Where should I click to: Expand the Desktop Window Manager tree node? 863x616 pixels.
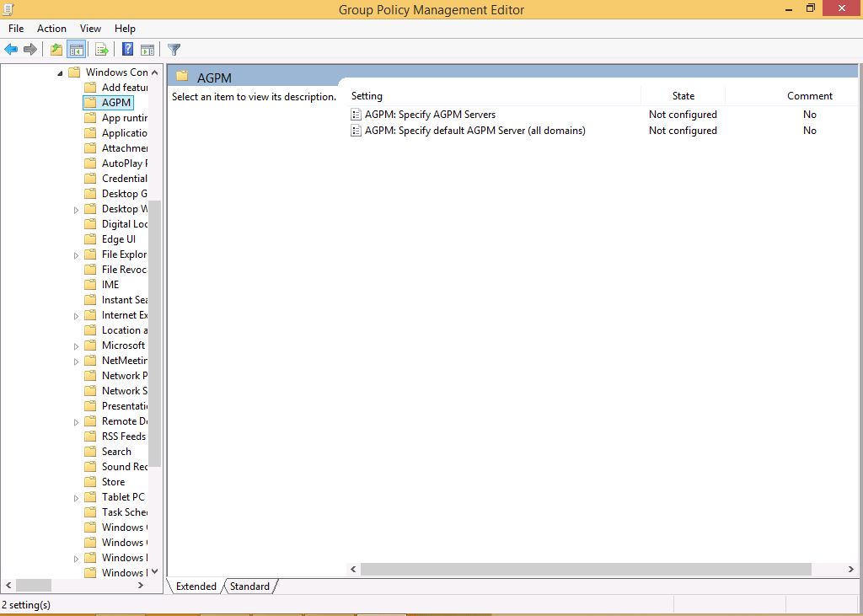tap(76, 209)
